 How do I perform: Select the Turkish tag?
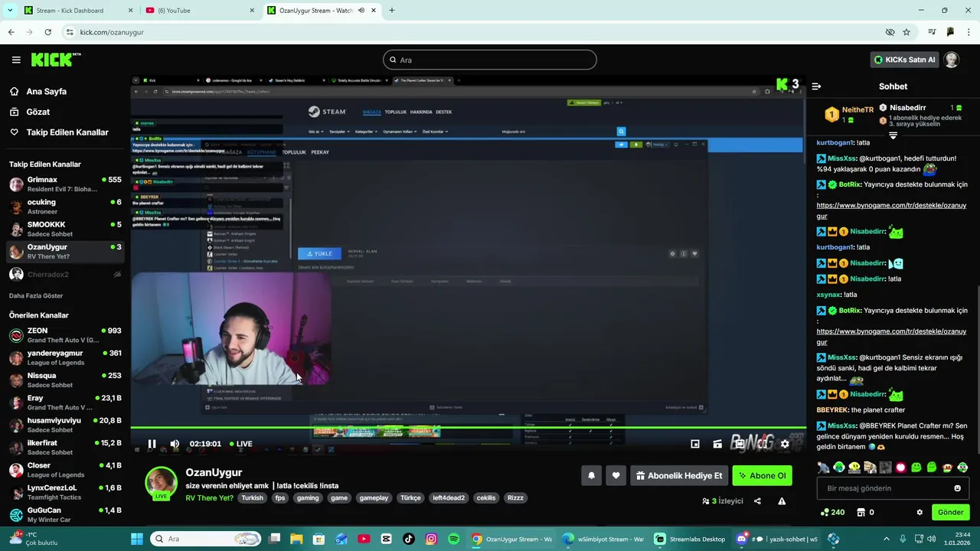[x=252, y=497]
